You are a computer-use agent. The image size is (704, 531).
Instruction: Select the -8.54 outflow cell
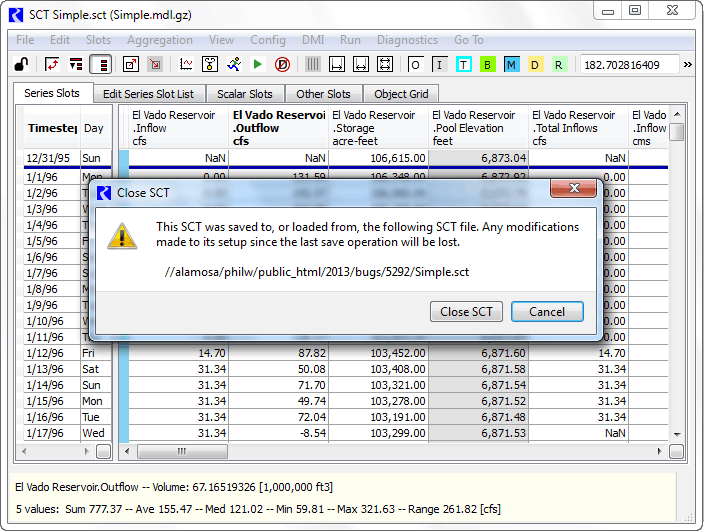pos(279,433)
